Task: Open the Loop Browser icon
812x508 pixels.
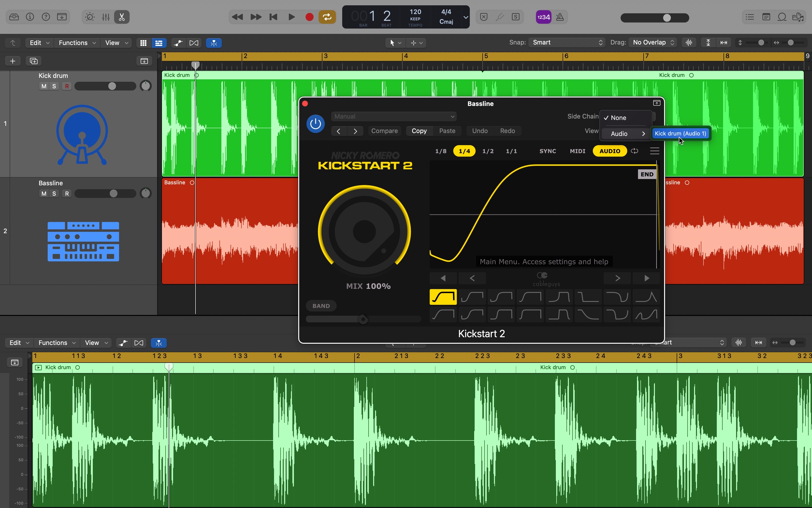Action: coord(782,17)
